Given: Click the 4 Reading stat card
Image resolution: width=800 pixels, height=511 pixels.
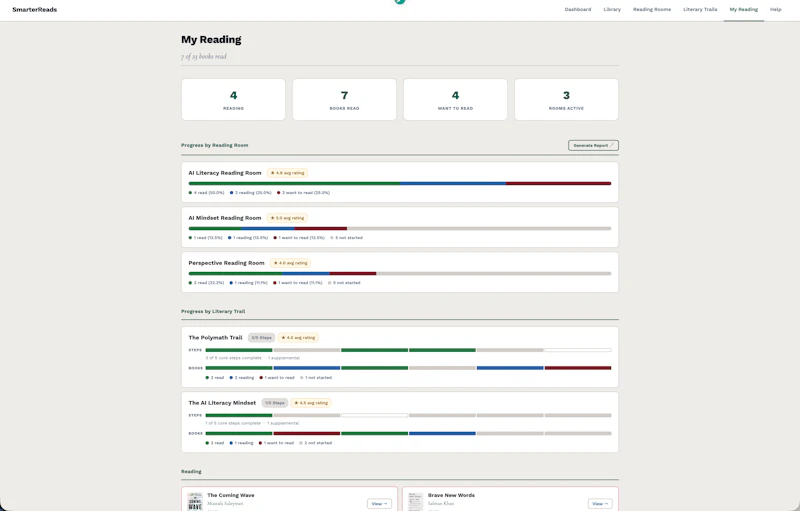Looking at the screenshot, I should (233, 99).
